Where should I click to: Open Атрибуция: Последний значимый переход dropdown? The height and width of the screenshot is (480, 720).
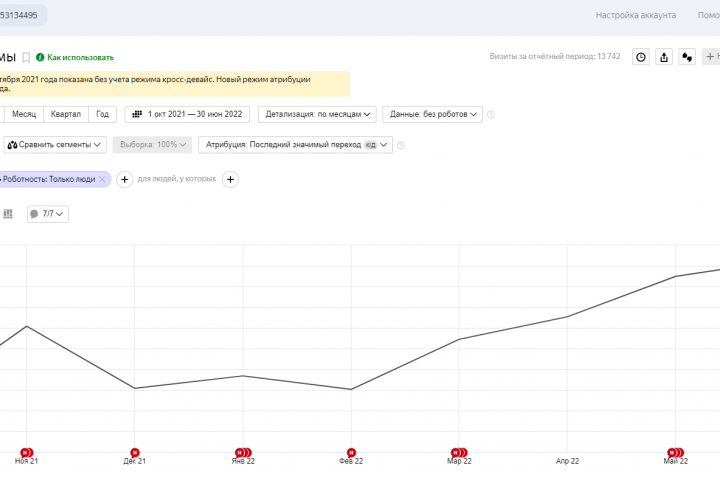click(295, 145)
